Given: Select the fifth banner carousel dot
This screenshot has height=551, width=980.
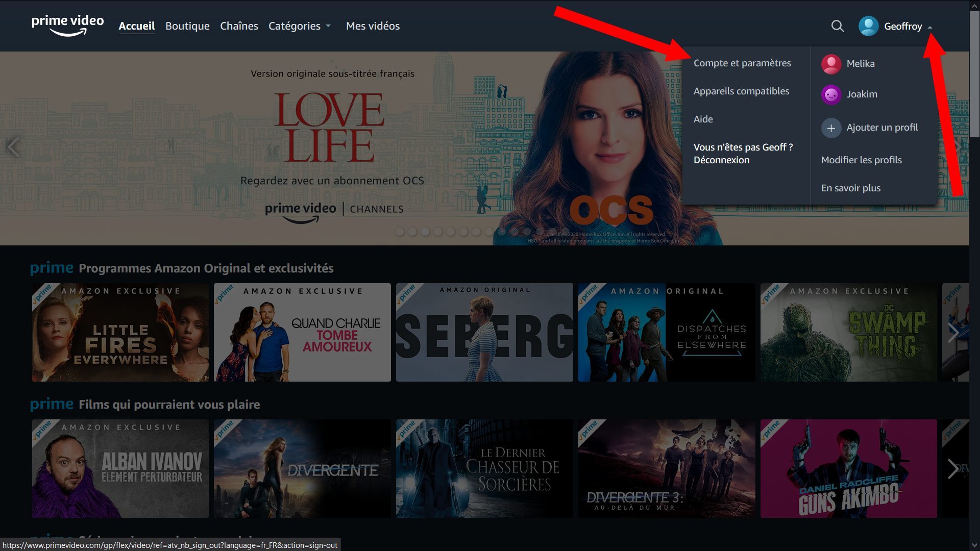Looking at the screenshot, I should (451, 232).
